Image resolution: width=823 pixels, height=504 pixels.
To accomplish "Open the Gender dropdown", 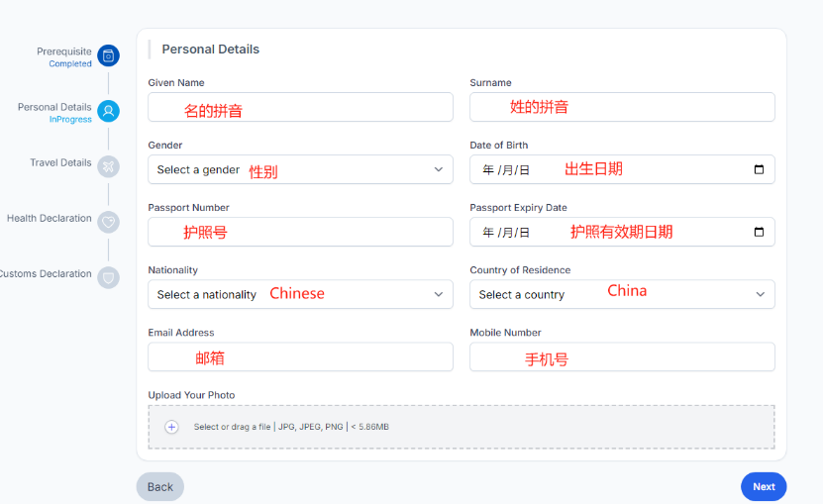I will point(300,169).
